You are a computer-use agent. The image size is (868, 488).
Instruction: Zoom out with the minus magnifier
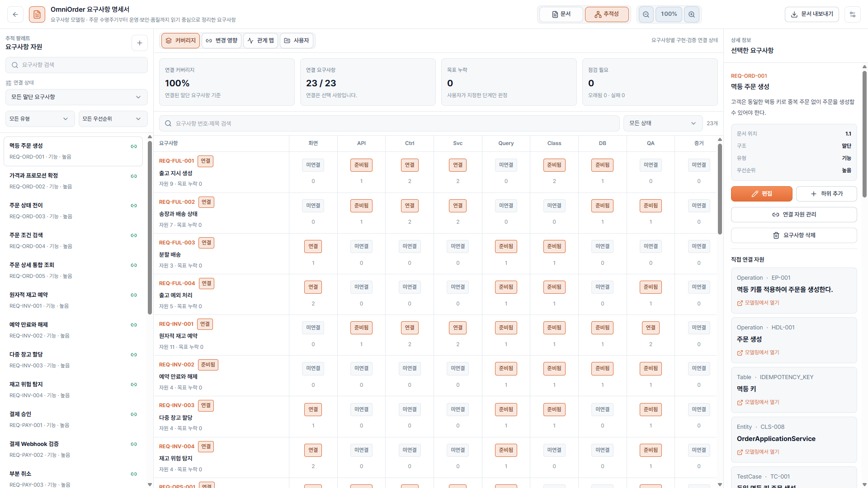coord(646,14)
